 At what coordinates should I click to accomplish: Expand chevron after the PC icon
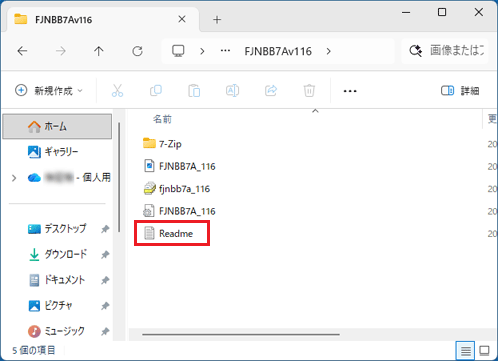(202, 51)
